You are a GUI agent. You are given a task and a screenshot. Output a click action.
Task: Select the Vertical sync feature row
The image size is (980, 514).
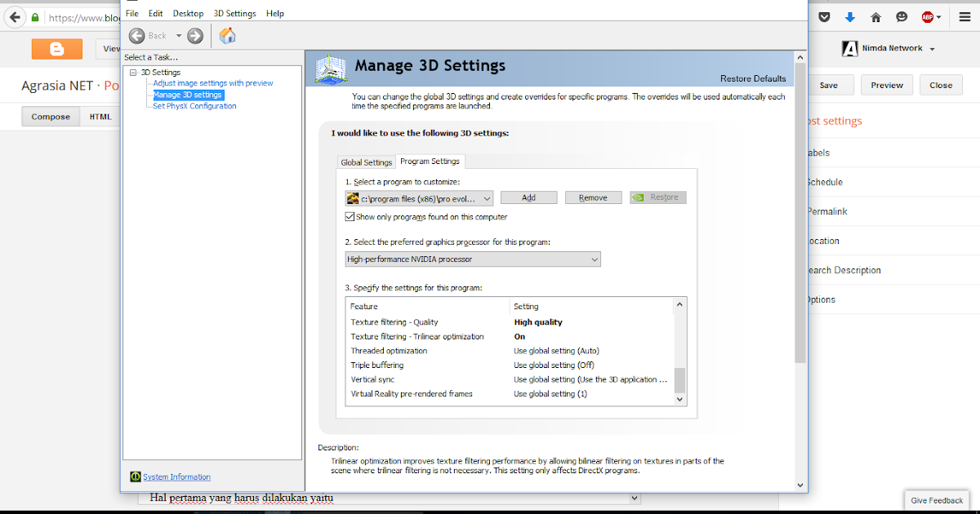pos(510,379)
